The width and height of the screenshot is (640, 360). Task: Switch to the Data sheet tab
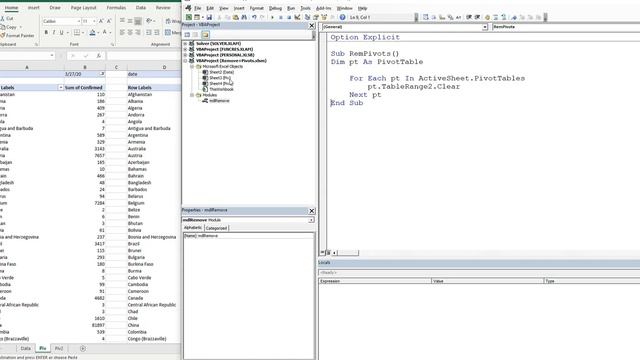point(25,349)
